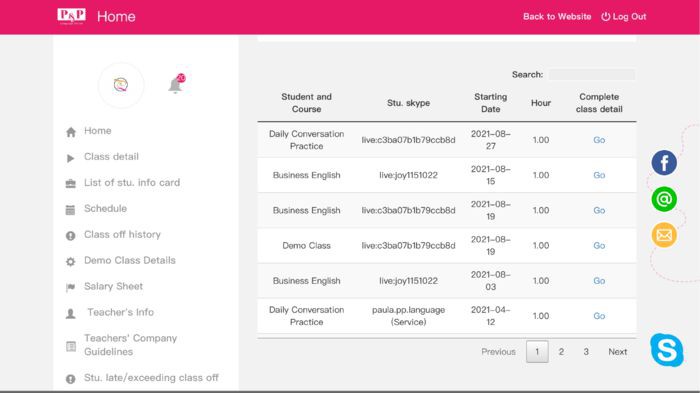Image resolution: width=700 pixels, height=393 pixels.
Task: Click the "Demo Class" course cell
Action: tap(306, 246)
